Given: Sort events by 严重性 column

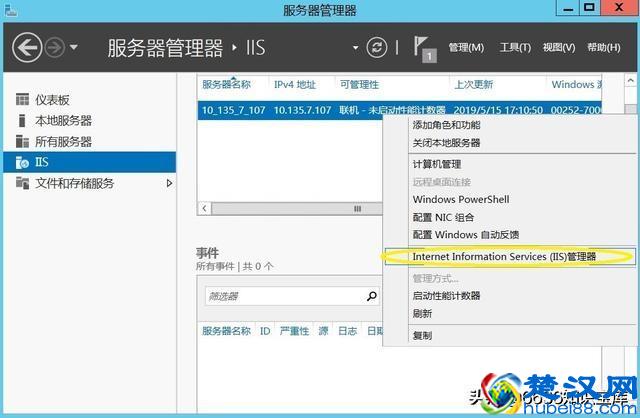Looking at the screenshot, I should coord(294,331).
